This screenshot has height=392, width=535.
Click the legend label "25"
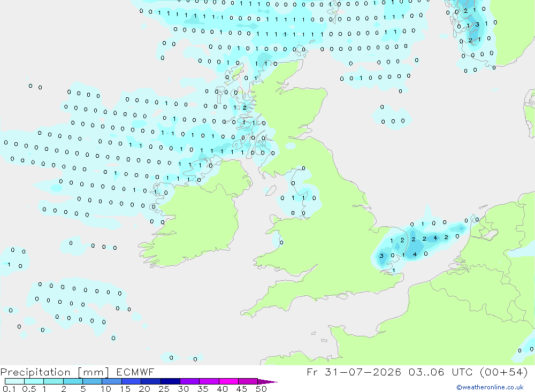click(164, 389)
